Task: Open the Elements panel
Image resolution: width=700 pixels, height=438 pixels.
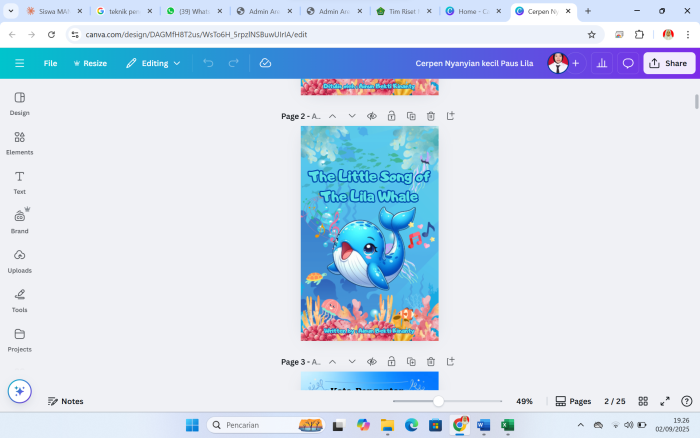Action: 20,143
